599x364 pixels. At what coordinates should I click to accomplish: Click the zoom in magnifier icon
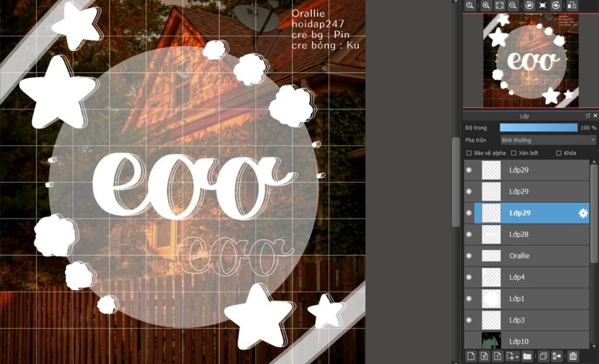[x=486, y=5]
